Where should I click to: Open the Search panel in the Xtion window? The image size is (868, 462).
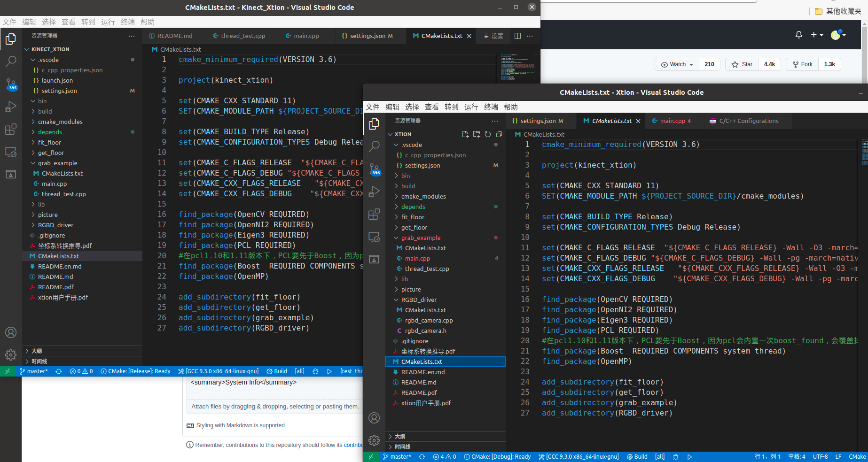pos(374,146)
